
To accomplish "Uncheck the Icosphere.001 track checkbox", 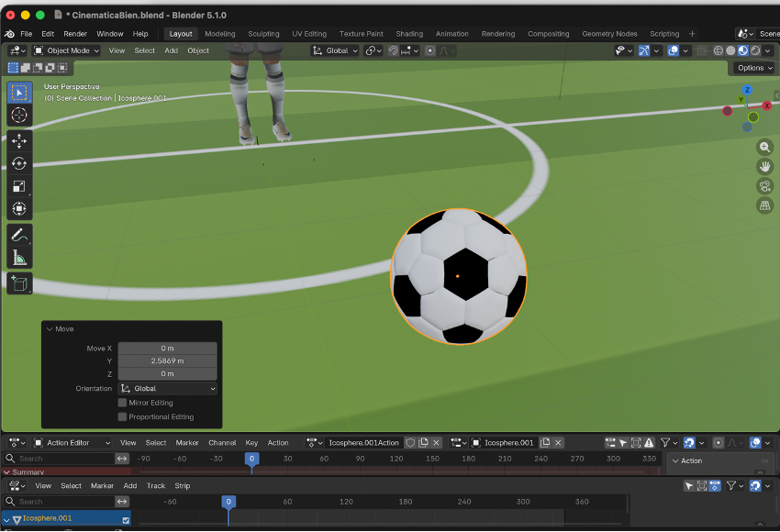I will [x=126, y=520].
